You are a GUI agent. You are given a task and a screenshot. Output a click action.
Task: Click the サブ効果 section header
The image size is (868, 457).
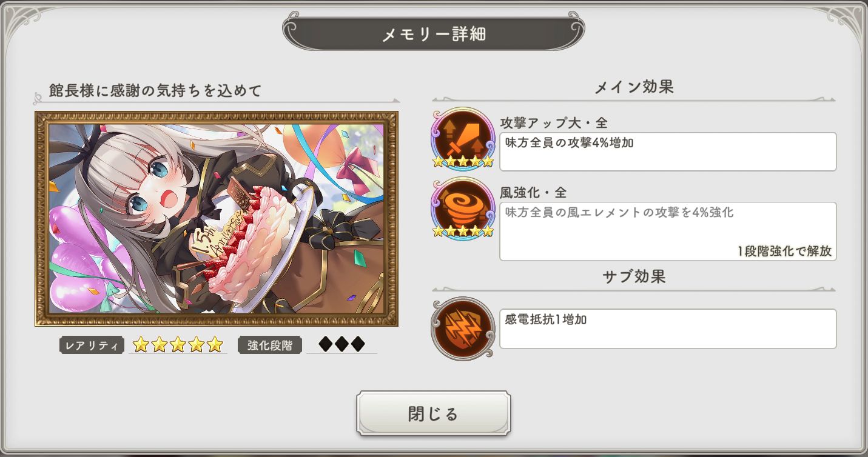tap(634, 277)
